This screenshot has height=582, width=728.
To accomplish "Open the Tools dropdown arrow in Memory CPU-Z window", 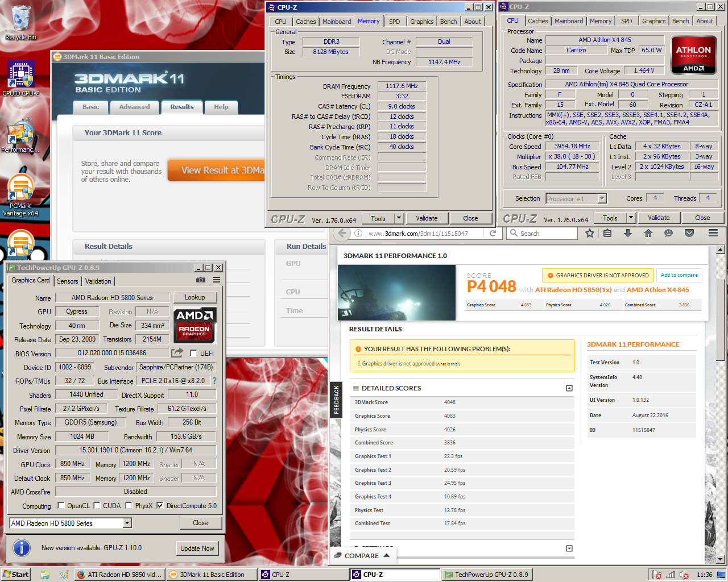I will point(399,218).
